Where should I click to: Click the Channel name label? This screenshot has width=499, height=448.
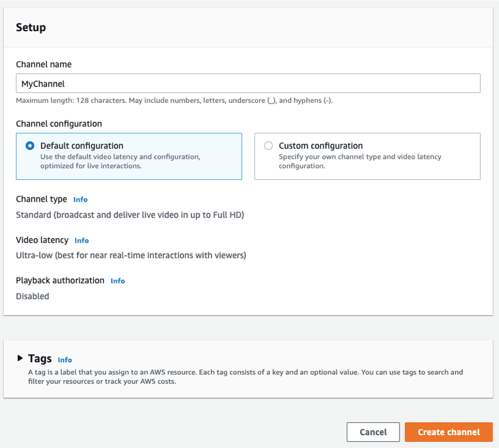pos(44,64)
